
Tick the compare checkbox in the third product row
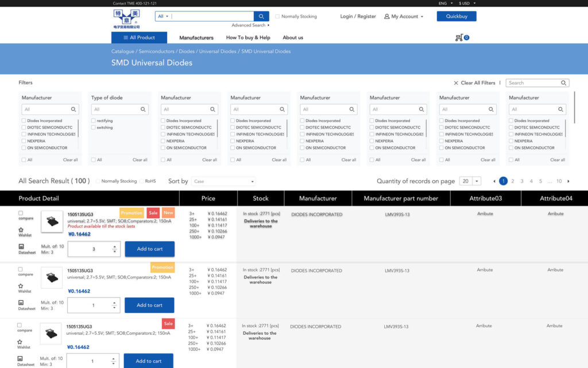pyautogui.click(x=20, y=325)
